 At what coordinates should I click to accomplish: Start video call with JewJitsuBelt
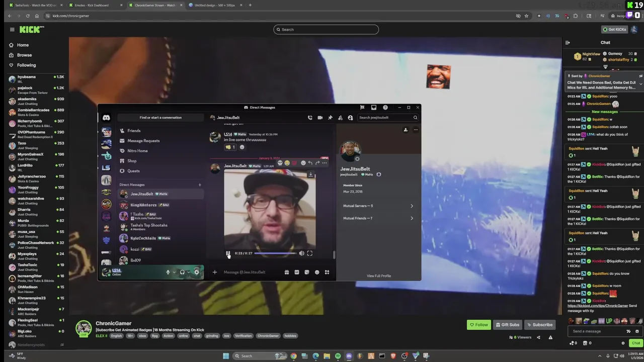(x=320, y=118)
